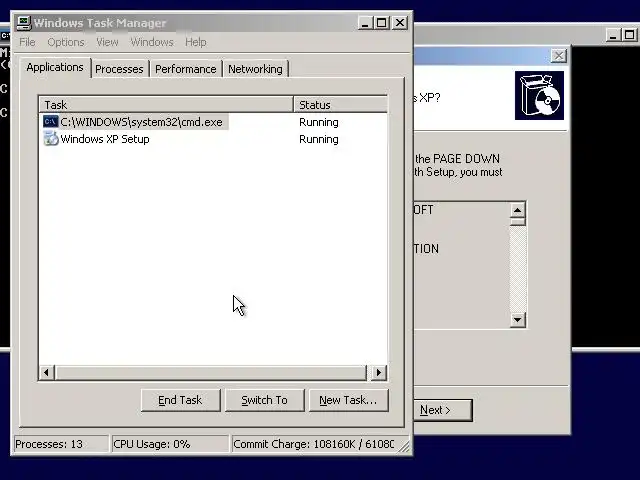Click the Status column header
The image size is (640, 480).
click(340, 105)
